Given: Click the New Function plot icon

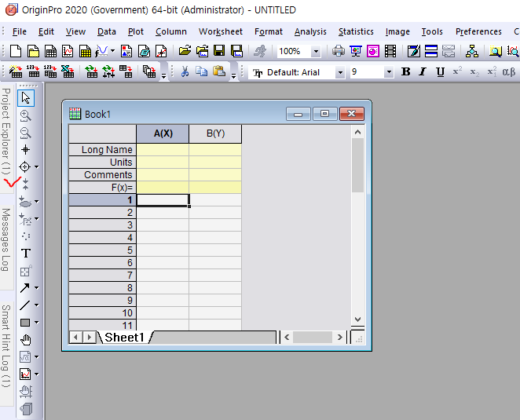Looking at the screenshot, I should click(x=101, y=51).
